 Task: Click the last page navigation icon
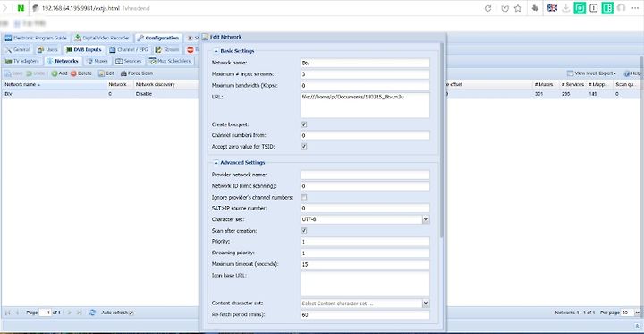(x=80, y=313)
